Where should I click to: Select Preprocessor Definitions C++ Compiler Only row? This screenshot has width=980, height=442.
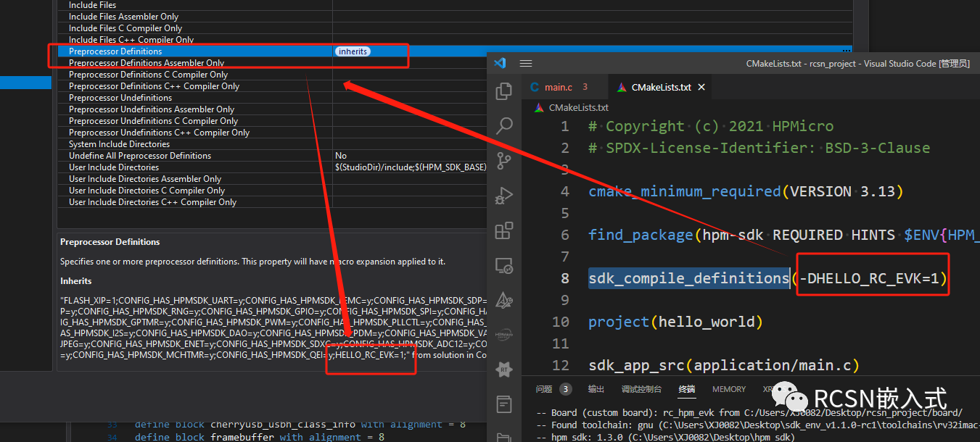[271, 86]
